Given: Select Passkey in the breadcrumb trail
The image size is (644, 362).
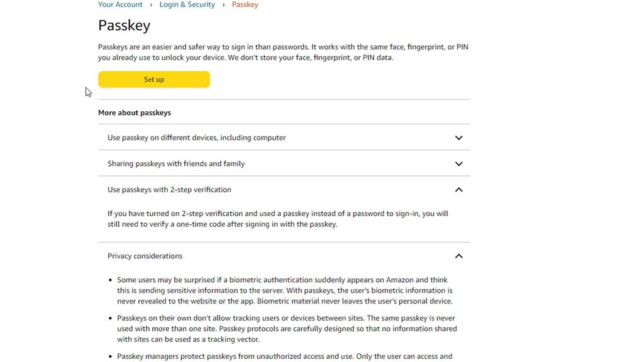Looking at the screenshot, I should [x=245, y=4].
